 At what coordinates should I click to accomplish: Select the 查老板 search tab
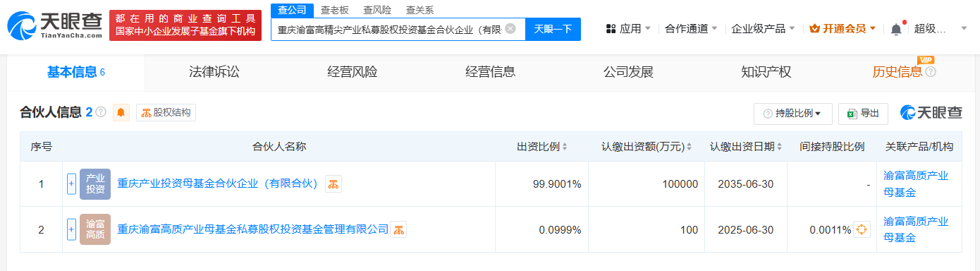click(x=334, y=10)
